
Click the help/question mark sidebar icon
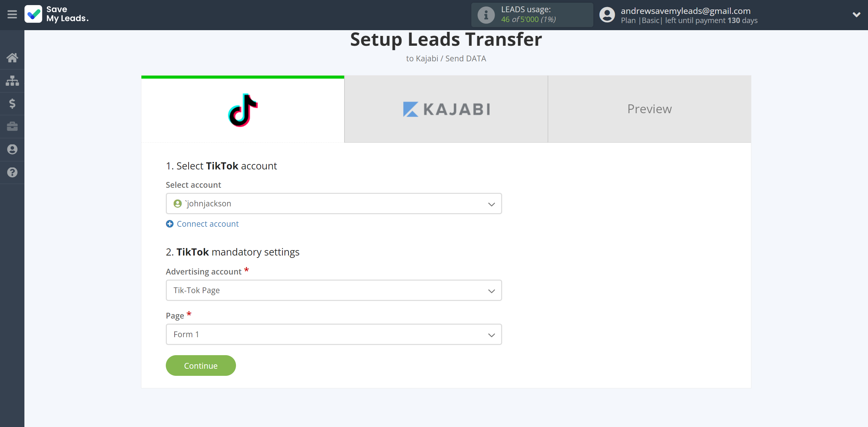12,171
